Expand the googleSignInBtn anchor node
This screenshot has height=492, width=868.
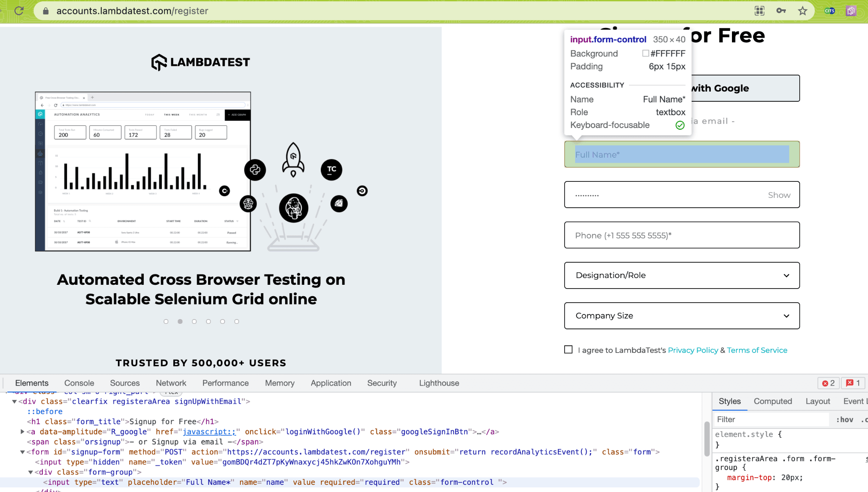[x=22, y=432]
